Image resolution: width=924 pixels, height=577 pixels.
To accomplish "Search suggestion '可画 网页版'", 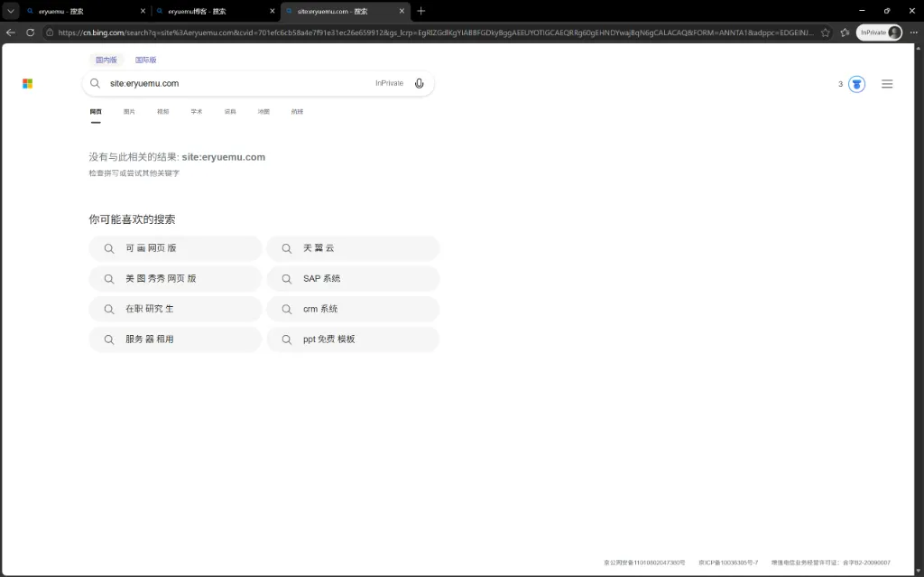I will point(176,248).
